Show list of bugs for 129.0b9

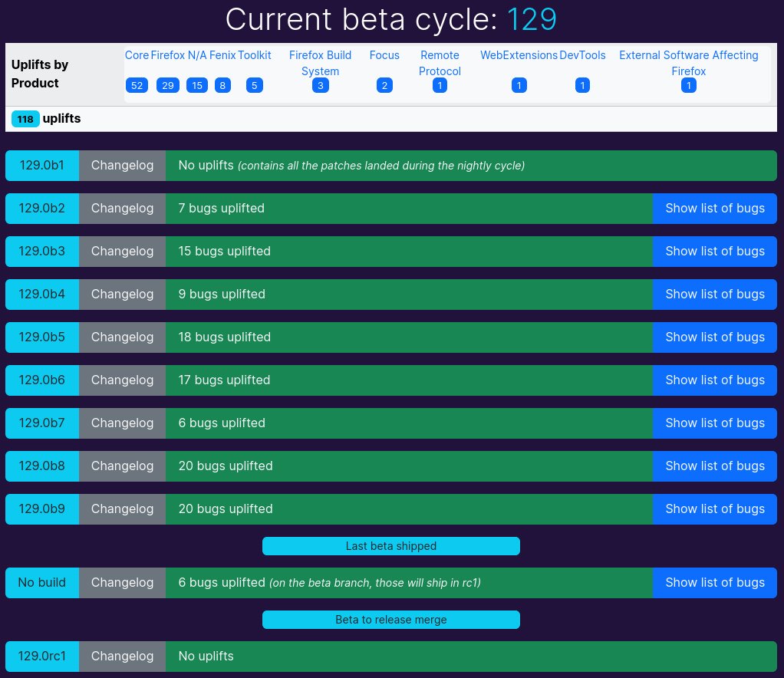click(715, 509)
